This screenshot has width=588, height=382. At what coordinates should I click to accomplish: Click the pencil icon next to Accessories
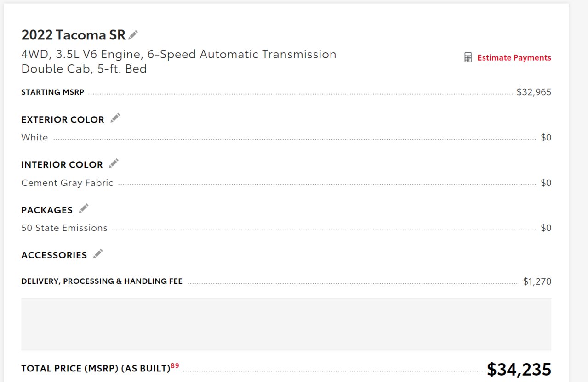pyautogui.click(x=98, y=254)
